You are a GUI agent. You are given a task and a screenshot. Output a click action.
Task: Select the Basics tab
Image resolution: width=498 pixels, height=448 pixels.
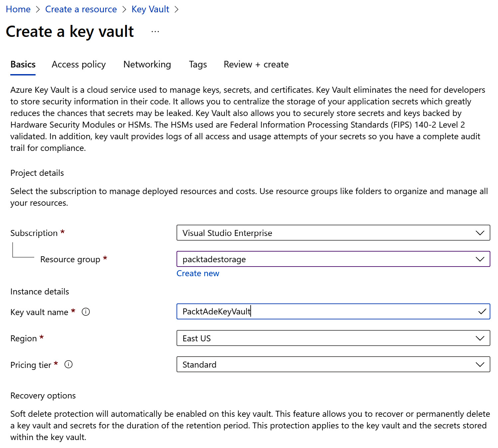coord(23,64)
